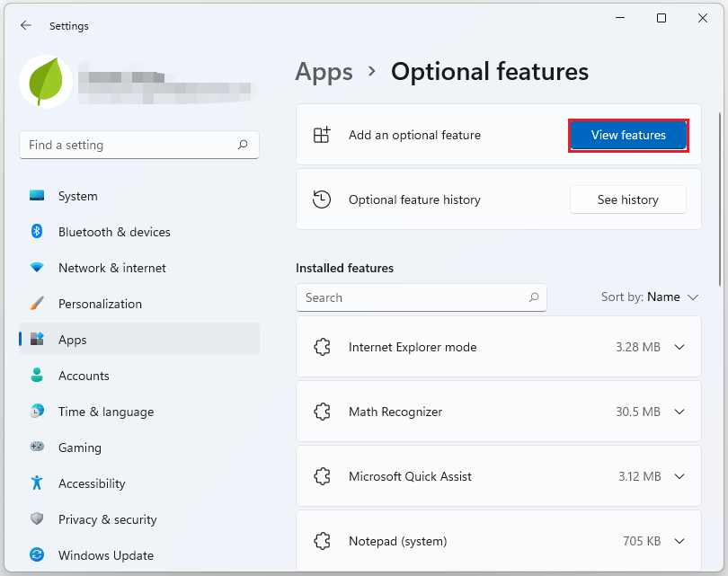Expand the Notepad (system) feature chevron
This screenshot has width=728, height=576.
point(679,541)
